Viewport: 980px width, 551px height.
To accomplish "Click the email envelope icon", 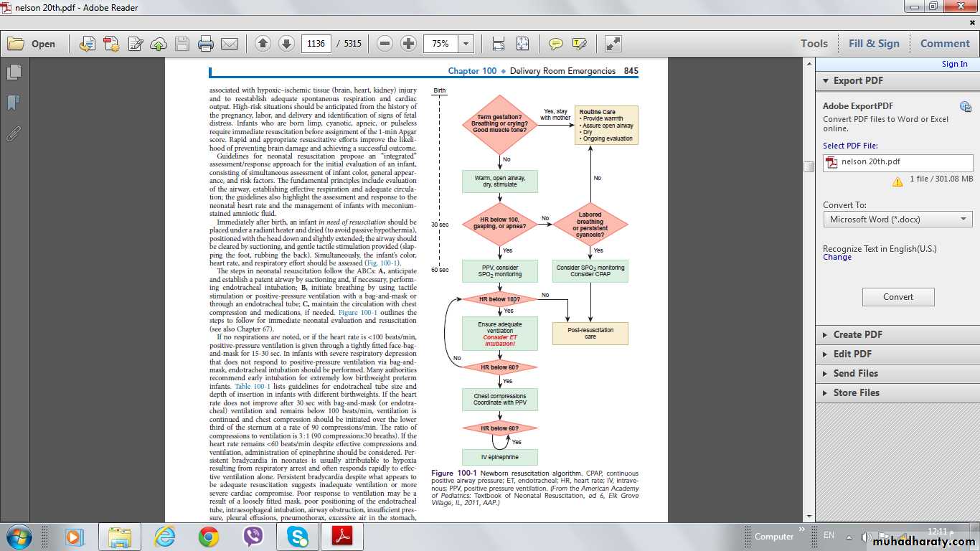I will 230,44.
